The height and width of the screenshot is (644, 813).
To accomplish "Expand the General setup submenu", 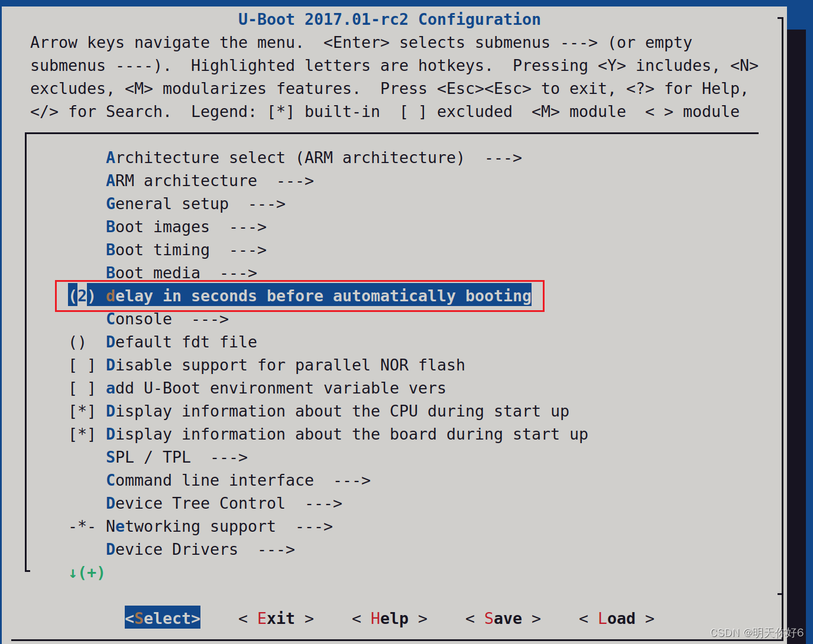I will 167,204.
